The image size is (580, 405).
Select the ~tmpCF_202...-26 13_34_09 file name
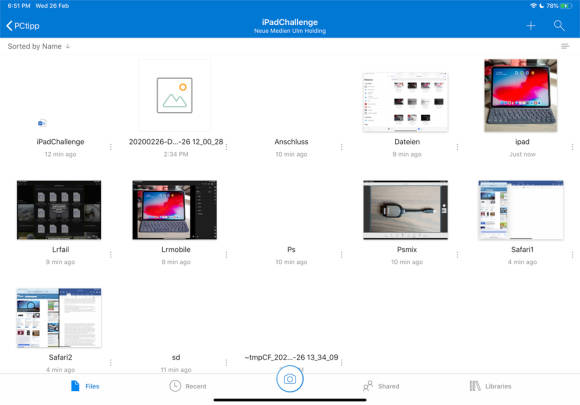click(291, 357)
